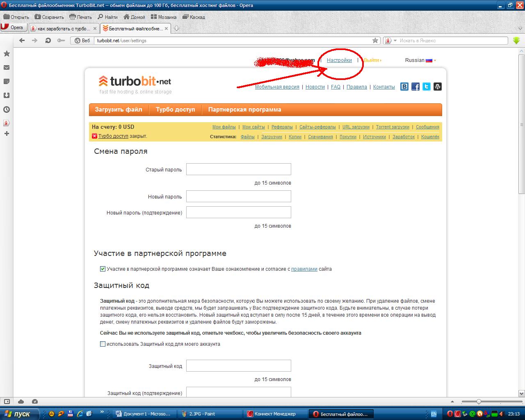525x420 pixels.
Task: Open the Mail panel in sidebar
Action: pyautogui.click(x=7, y=68)
